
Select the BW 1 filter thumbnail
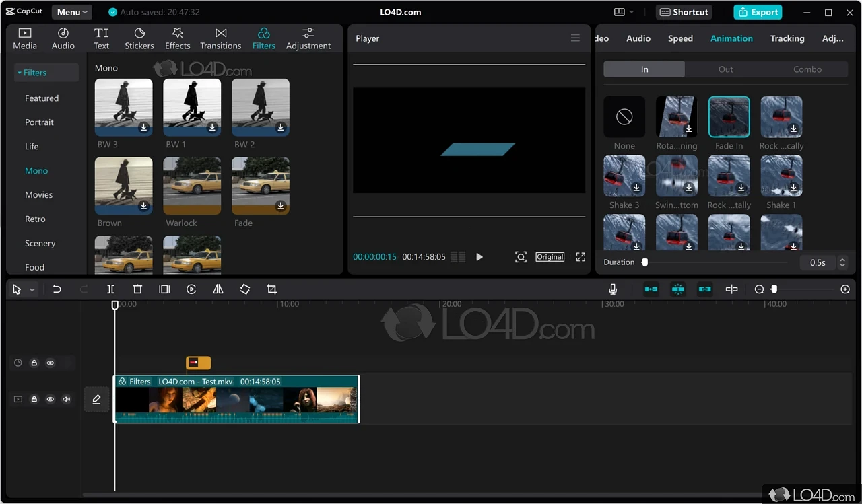[192, 108]
